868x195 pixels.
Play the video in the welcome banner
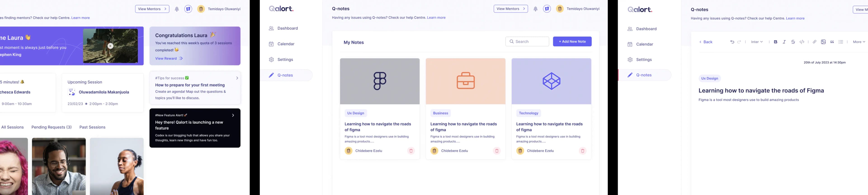point(111,46)
